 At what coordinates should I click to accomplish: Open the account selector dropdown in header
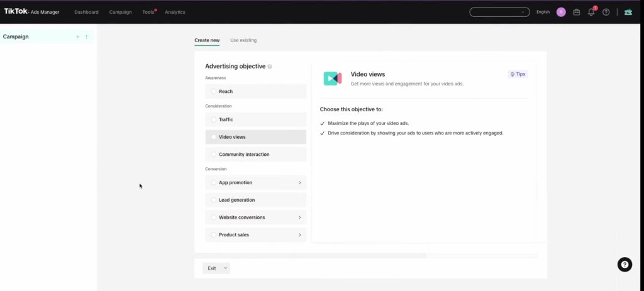499,13
